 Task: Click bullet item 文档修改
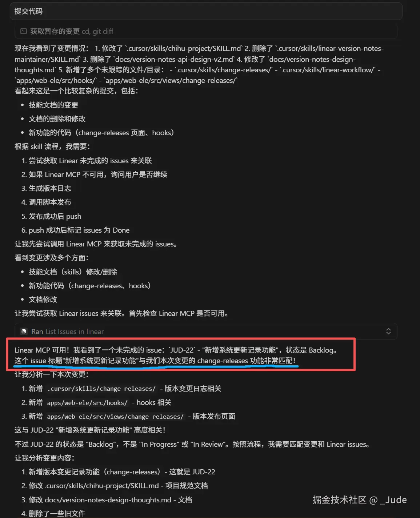click(43, 300)
